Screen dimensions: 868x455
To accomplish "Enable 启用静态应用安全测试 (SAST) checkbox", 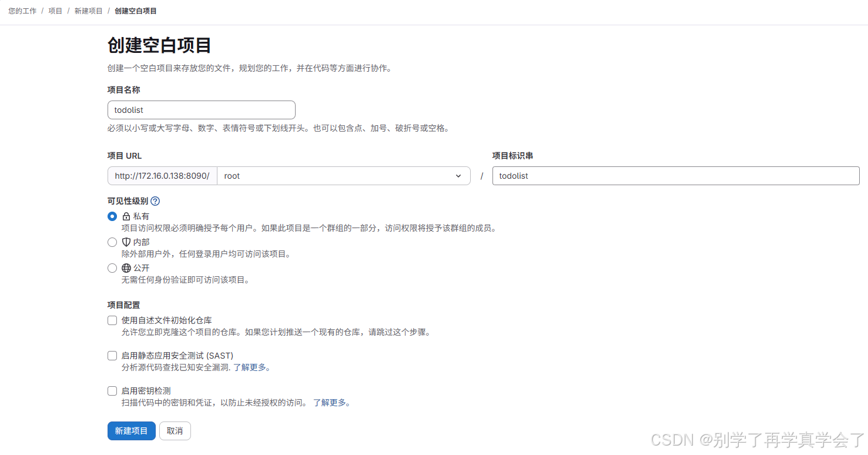I will tap(112, 355).
